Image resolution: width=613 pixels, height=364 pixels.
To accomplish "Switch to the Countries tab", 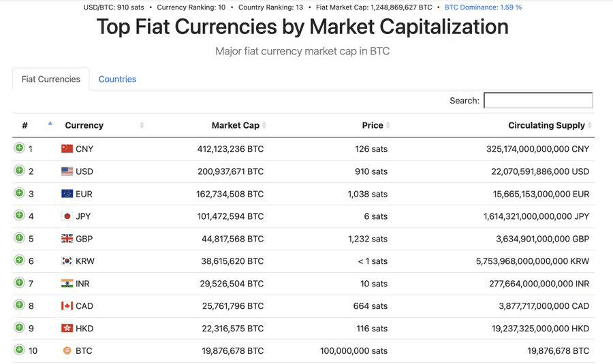I will (117, 79).
